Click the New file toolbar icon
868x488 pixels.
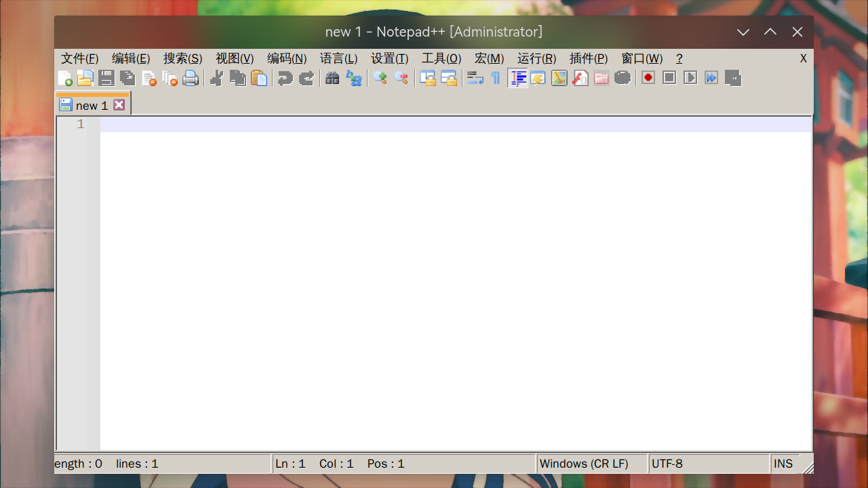tap(65, 79)
